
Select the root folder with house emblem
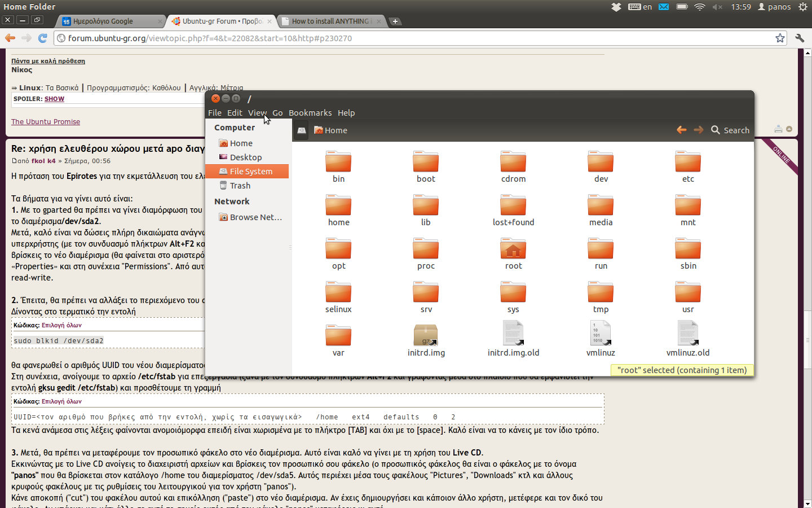[x=513, y=249]
